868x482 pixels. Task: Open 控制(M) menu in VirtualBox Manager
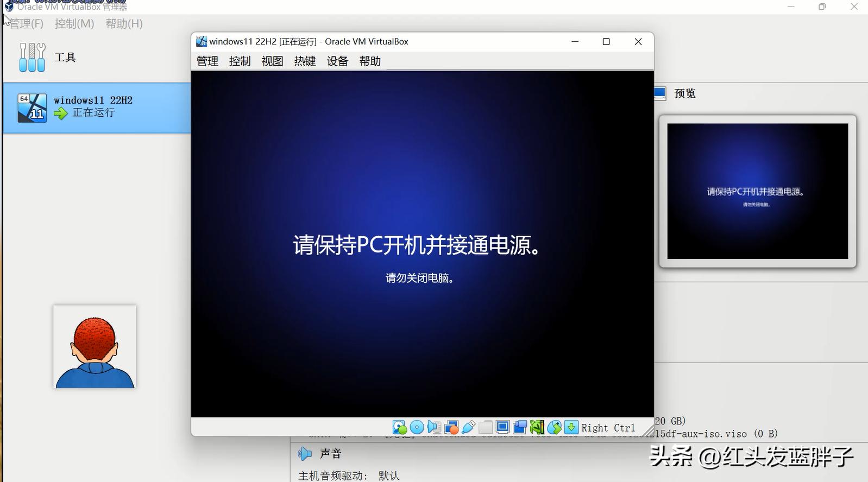74,24
